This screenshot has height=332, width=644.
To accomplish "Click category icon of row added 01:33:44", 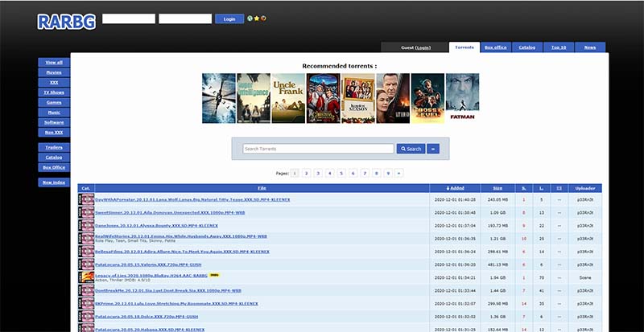I will pos(88,290).
